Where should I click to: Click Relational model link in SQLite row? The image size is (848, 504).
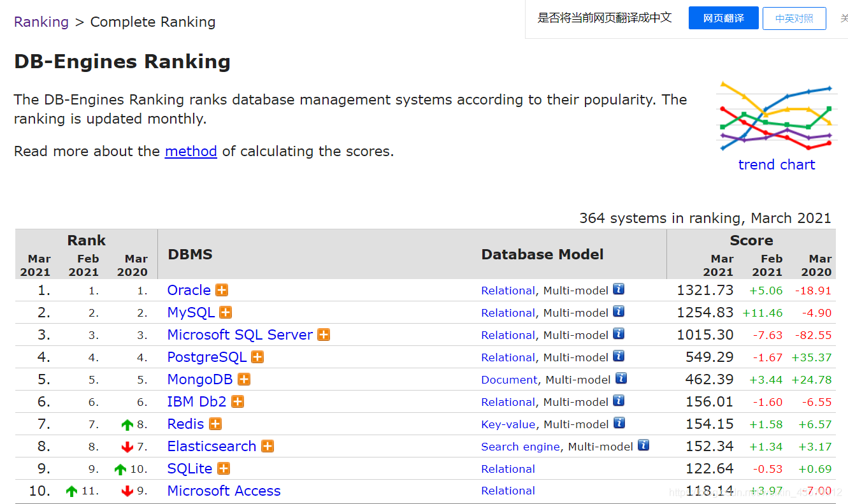click(x=508, y=469)
